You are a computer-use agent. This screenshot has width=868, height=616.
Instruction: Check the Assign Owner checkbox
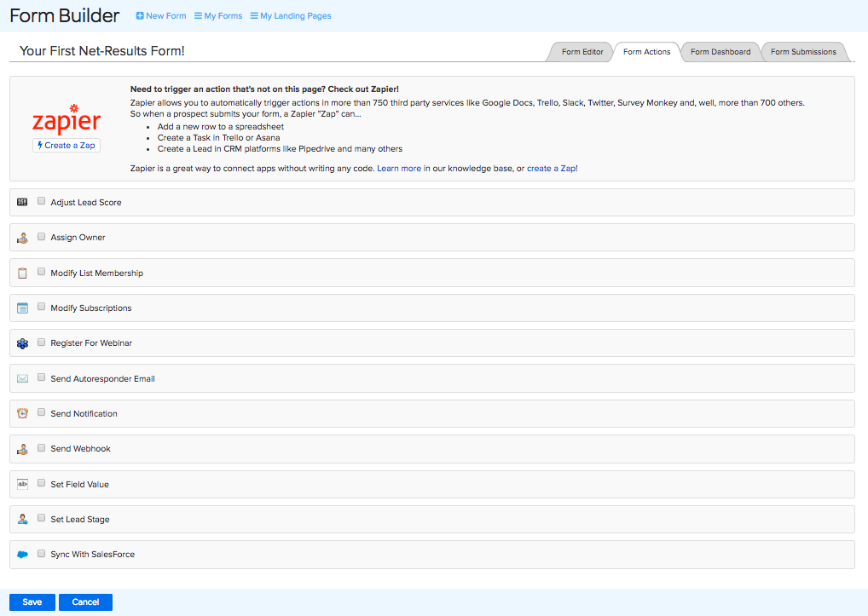(x=41, y=236)
